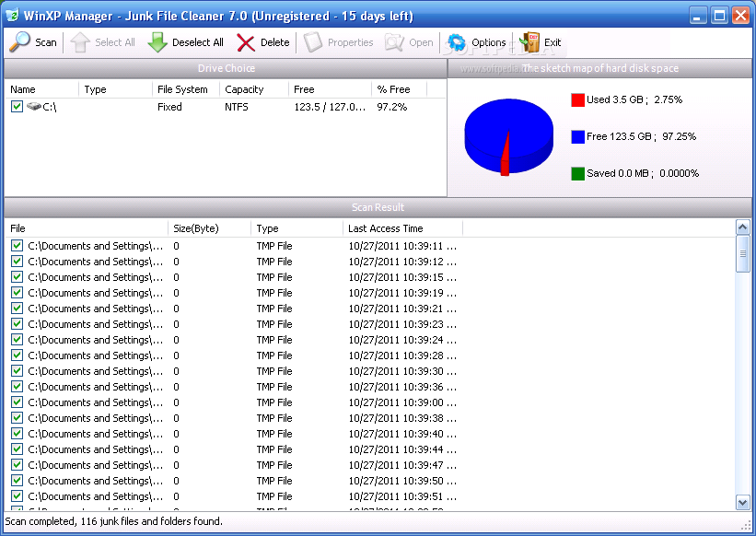Click the red Used legend swatch

click(x=577, y=99)
